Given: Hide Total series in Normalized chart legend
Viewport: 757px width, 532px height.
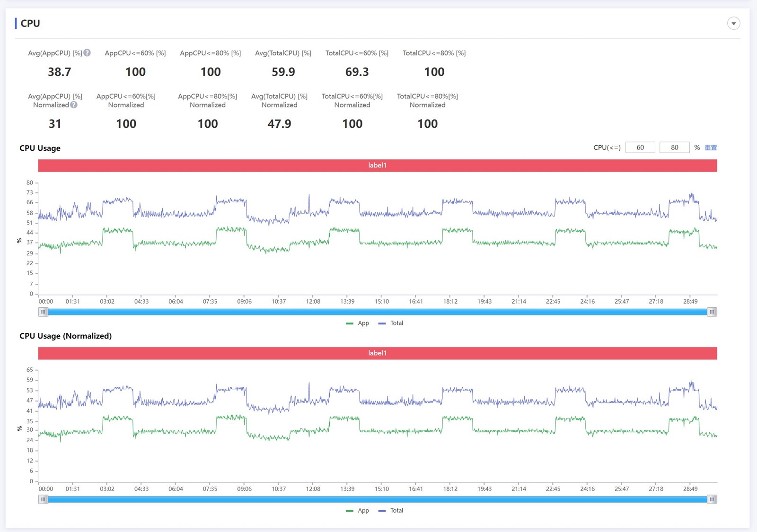Looking at the screenshot, I should [391, 511].
